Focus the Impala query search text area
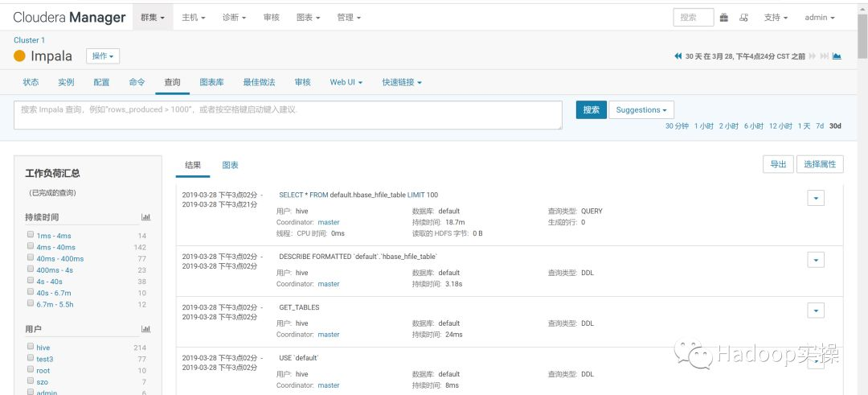The width and height of the screenshot is (868, 395). (288, 115)
